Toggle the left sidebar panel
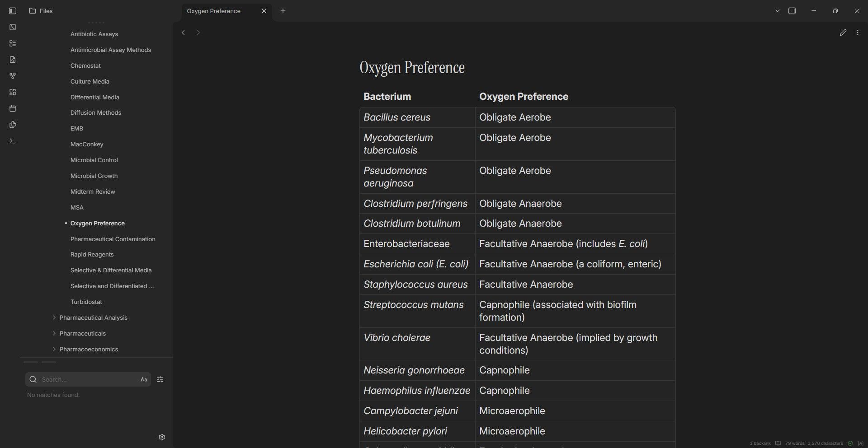Screen dimensions: 868x448 click(13, 11)
